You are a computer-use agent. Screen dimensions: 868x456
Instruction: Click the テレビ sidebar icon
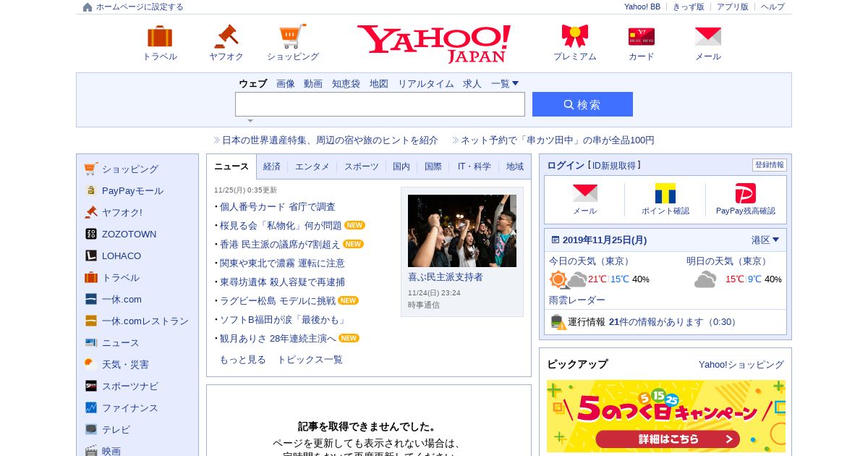(x=90, y=429)
